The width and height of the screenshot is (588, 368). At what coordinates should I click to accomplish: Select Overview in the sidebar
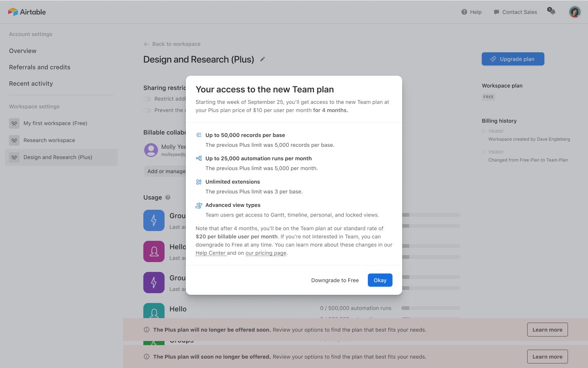pos(22,51)
